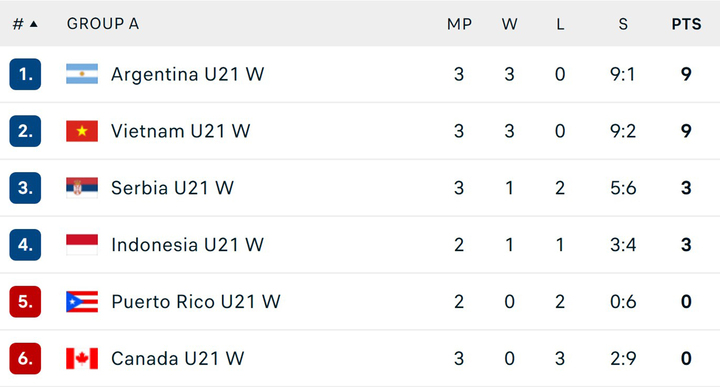The height and width of the screenshot is (387, 720).
Task: Click the Argentina flag icon
Action: [x=82, y=74]
